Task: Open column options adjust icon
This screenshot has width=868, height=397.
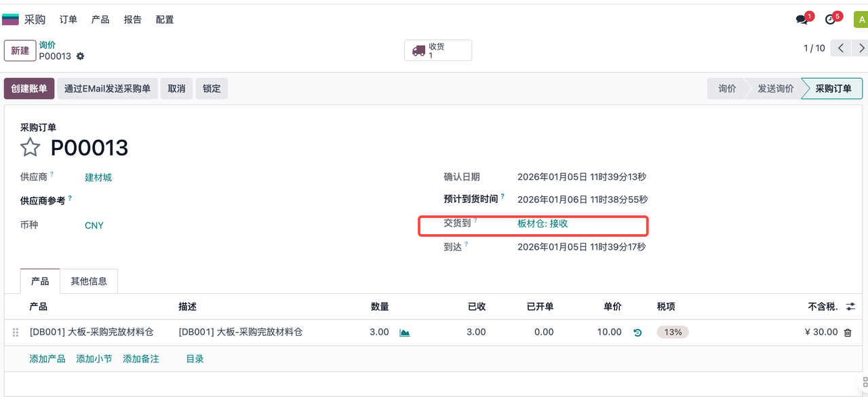Action: [851, 307]
